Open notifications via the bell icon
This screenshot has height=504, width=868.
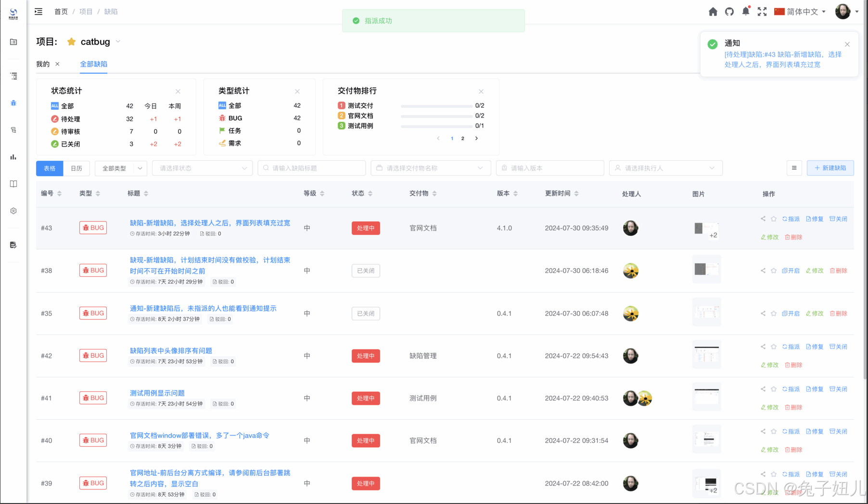coord(745,11)
